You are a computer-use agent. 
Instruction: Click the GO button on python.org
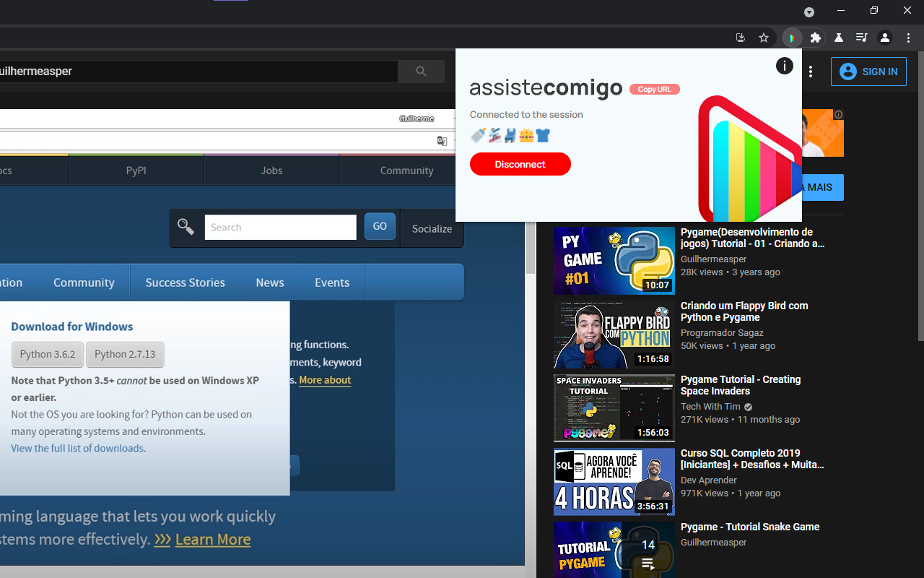(x=380, y=226)
